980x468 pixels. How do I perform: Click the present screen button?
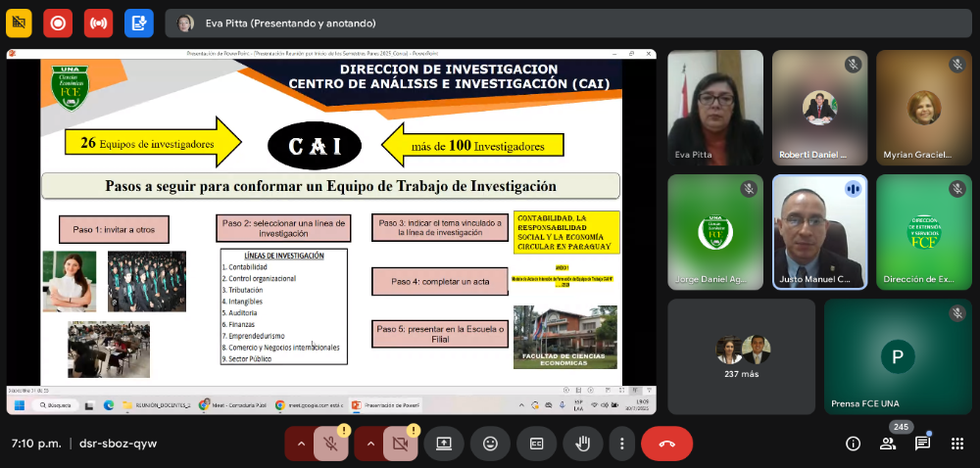pos(444,444)
